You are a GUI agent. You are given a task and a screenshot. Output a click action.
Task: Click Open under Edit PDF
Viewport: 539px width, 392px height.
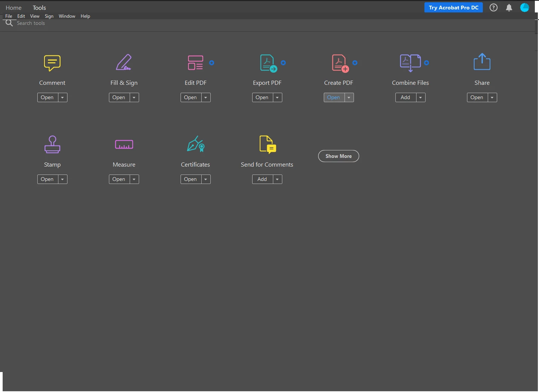click(x=191, y=98)
